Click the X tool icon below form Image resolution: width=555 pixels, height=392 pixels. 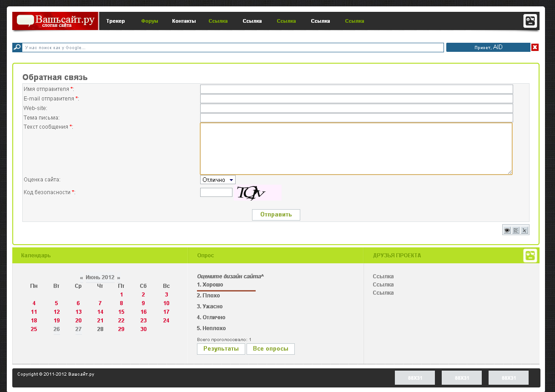[525, 231]
